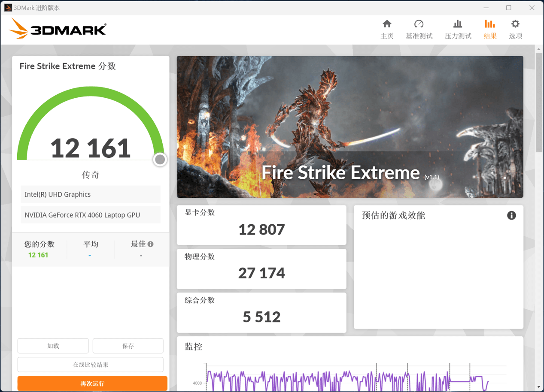Close the 3DMark window
The height and width of the screenshot is (392, 544).
click(532, 8)
